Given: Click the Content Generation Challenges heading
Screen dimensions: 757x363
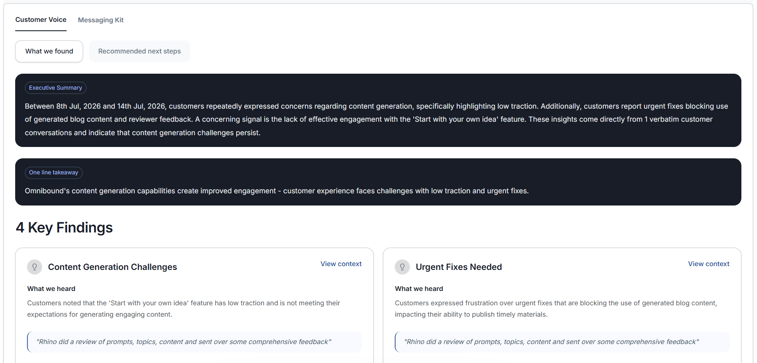Looking at the screenshot, I should pos(112,267).
